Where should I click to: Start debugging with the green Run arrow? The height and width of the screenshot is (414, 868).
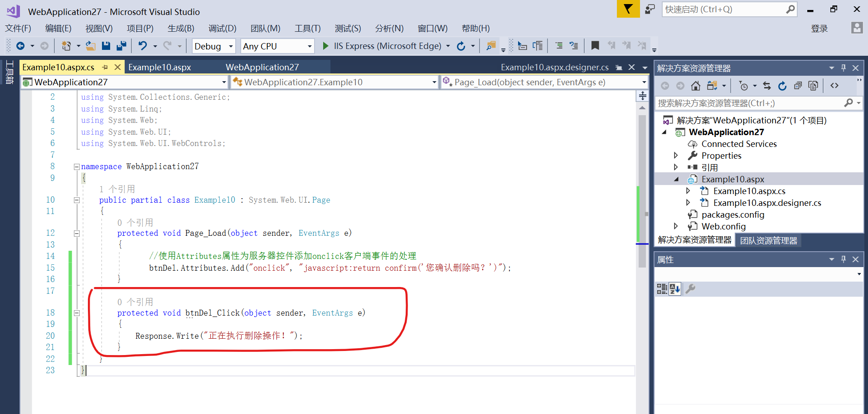coord(325,46)
